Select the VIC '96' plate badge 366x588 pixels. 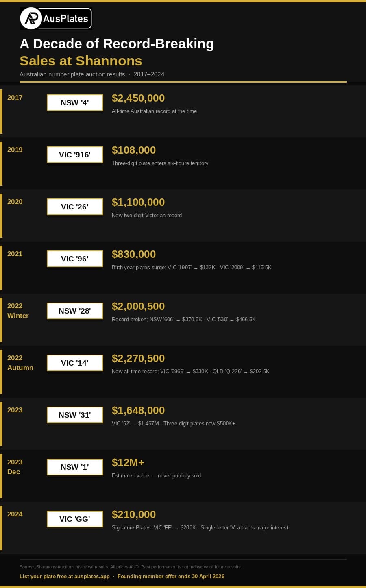point(75,259)
